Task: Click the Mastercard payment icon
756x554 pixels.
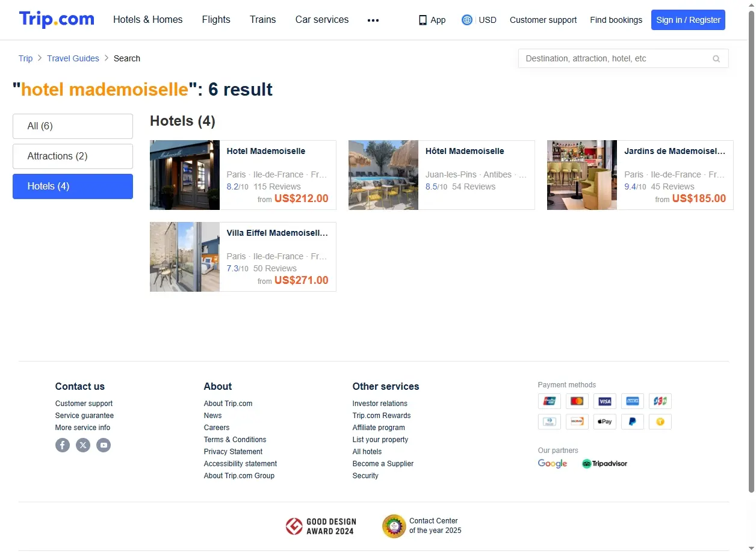Action: pyautogui.click(x=577, y=401)
